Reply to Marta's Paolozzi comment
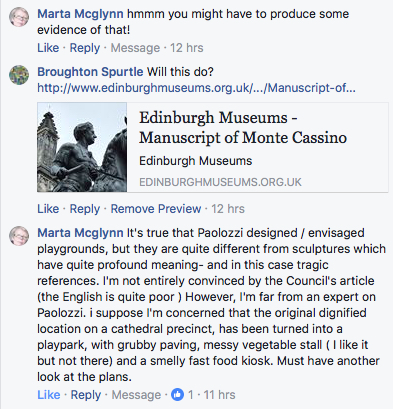The width and height of the screenshot is (393, 409). [x=86, y=395]
